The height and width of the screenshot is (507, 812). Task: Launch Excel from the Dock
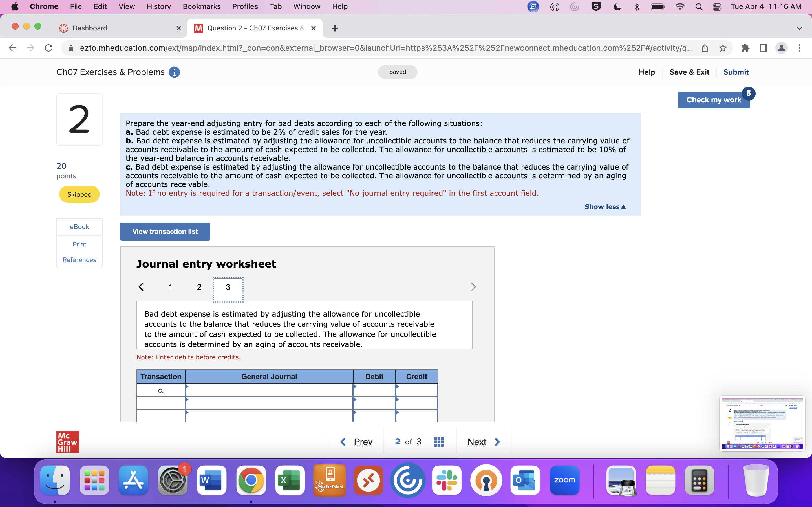coord(290,480)
